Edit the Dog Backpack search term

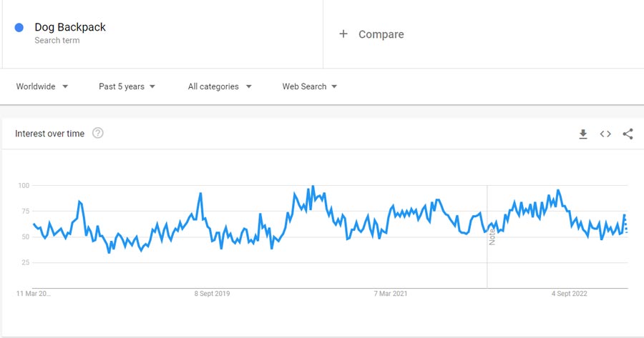(x=70, y=28)
